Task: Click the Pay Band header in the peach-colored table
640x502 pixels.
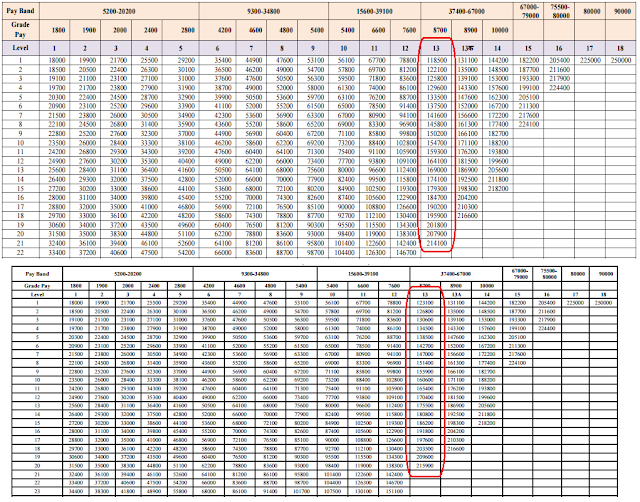Action: point(20,11)
